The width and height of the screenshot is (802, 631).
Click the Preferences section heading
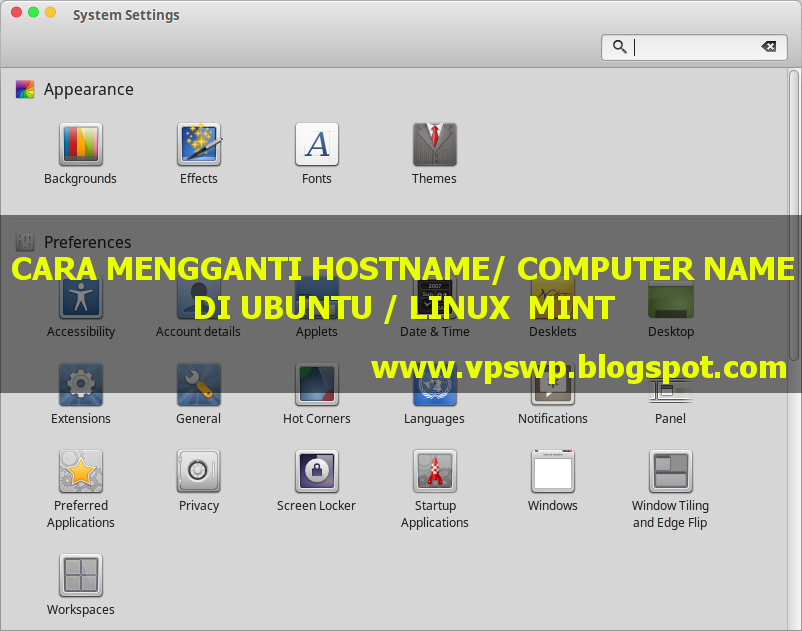87,242
